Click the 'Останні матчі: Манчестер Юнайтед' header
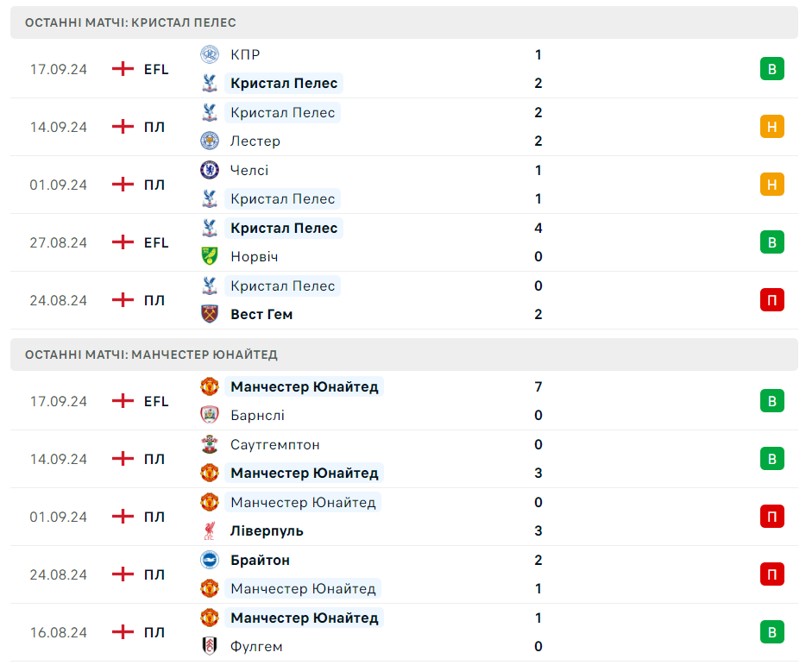Viewport: 812px width, 665px height. [x=151, y=354]
